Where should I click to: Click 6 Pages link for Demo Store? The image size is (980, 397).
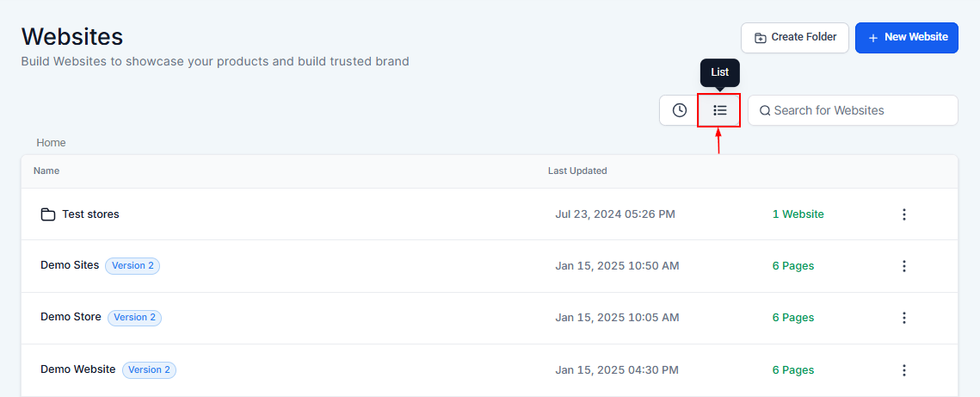(792, 318)
